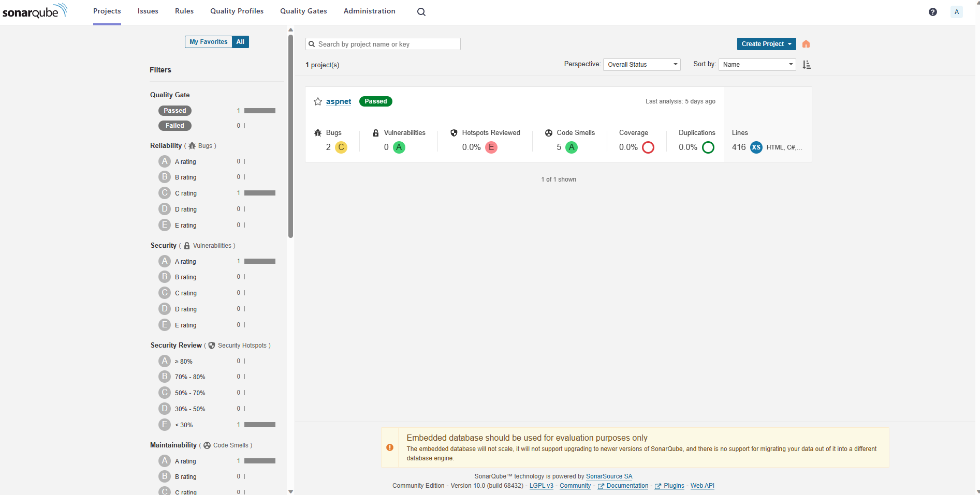
Task: Click the Code Smells A rating badge
Action: [x=572, y=147]
